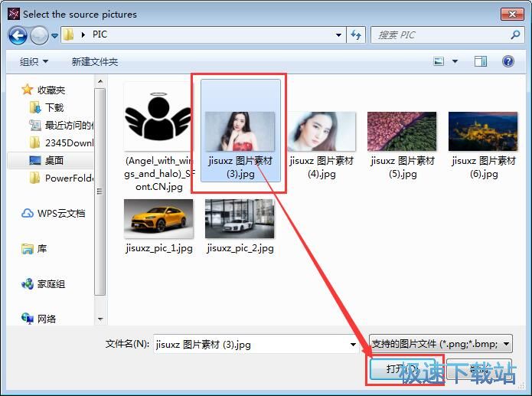Select jisuxz 图片素材 (6).jpg thumbnail
Viewport: 532px width, 396px height.
tap(483, 132)
